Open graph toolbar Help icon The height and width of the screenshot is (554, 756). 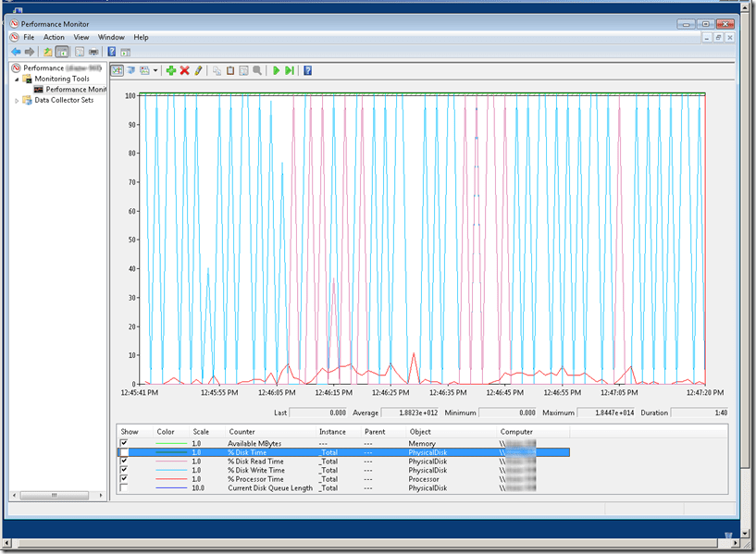(x=307, y=70)
